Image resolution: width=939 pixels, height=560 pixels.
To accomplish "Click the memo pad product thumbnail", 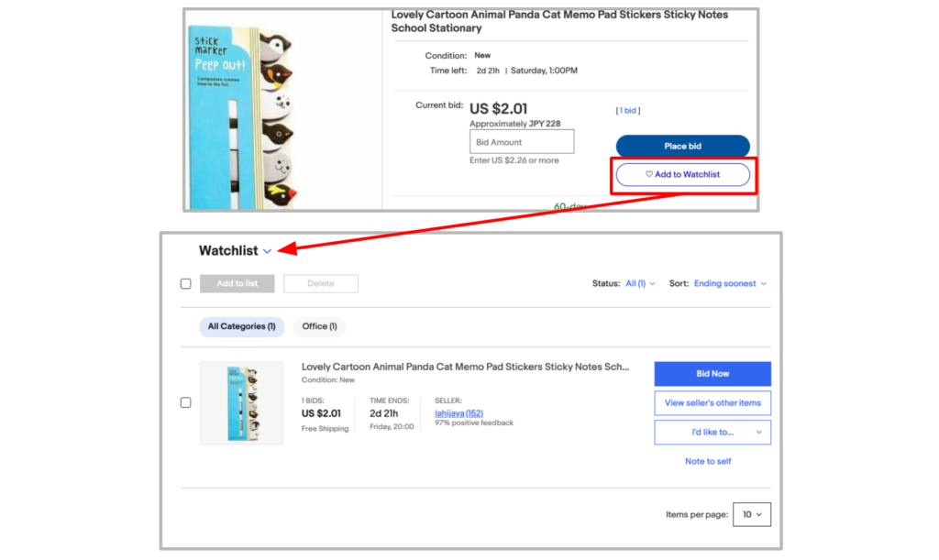I will [241, 403].
